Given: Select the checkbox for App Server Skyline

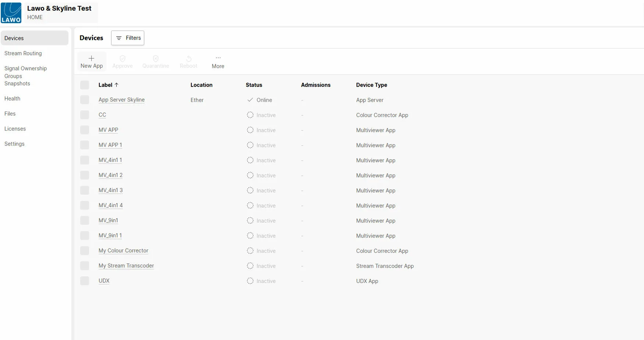Looking at the screenshot, I should 85,100.
